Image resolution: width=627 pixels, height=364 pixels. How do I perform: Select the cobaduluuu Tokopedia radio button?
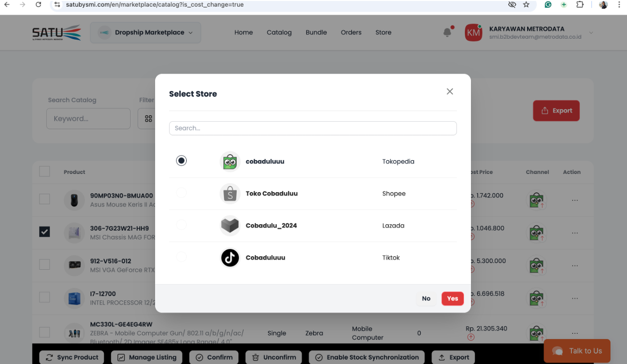coord(181,161)
